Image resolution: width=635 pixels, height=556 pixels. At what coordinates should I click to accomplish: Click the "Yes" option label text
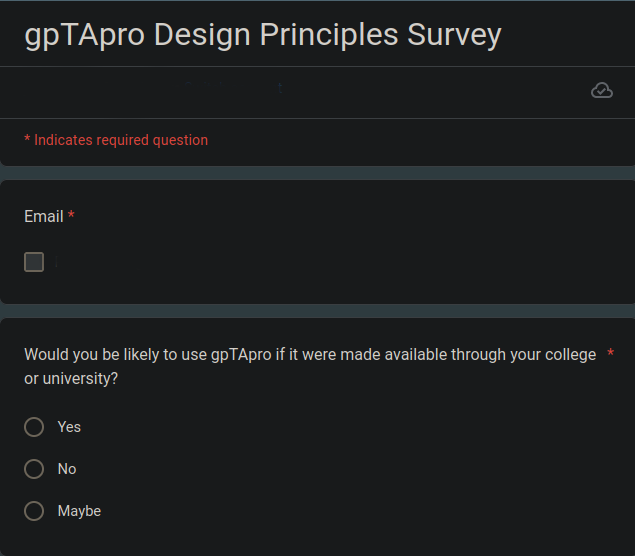[x=69, y=427]
